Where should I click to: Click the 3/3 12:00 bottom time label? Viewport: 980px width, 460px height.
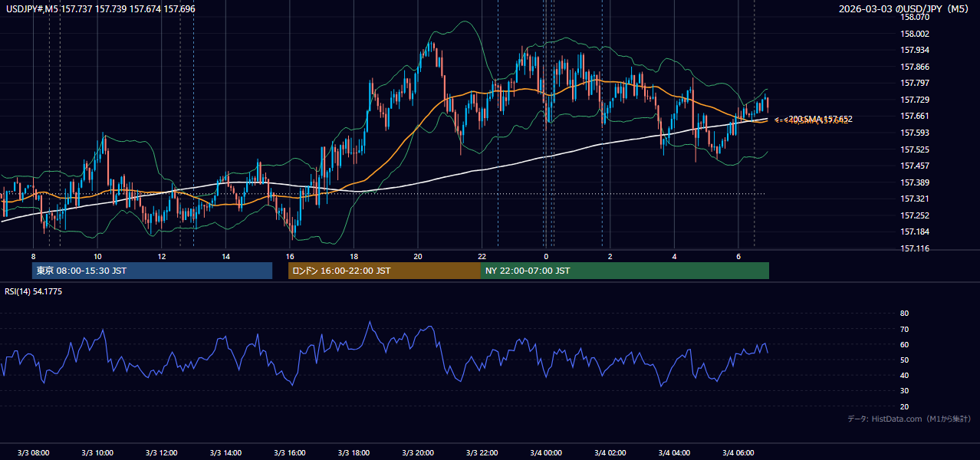click(162, 452)
